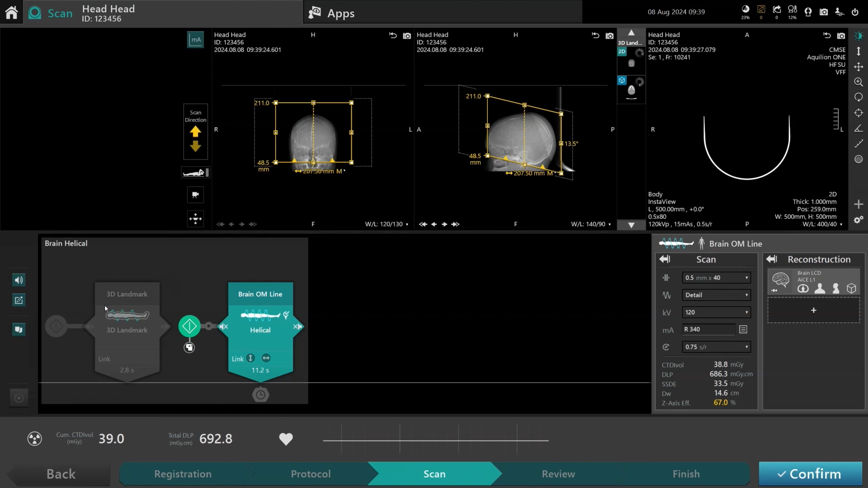
Task: Toggle the Link horizontal range icon on Brain OM Line
Action: tap(266, 358)
